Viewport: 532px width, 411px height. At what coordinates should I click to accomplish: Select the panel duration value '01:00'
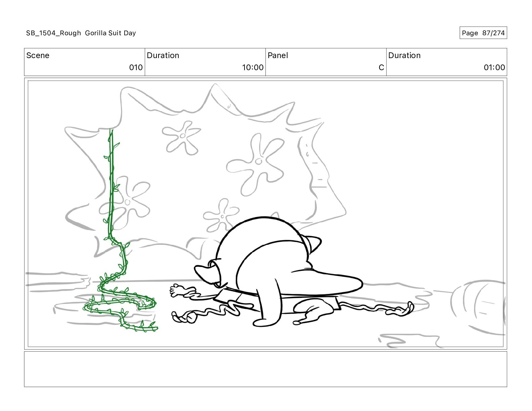pos(494,67)
